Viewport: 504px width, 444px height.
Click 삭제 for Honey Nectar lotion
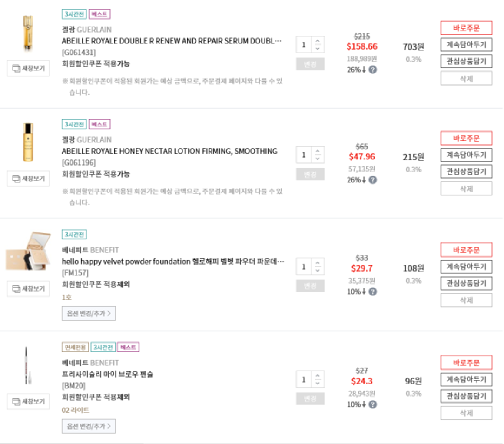pos(466,189)
